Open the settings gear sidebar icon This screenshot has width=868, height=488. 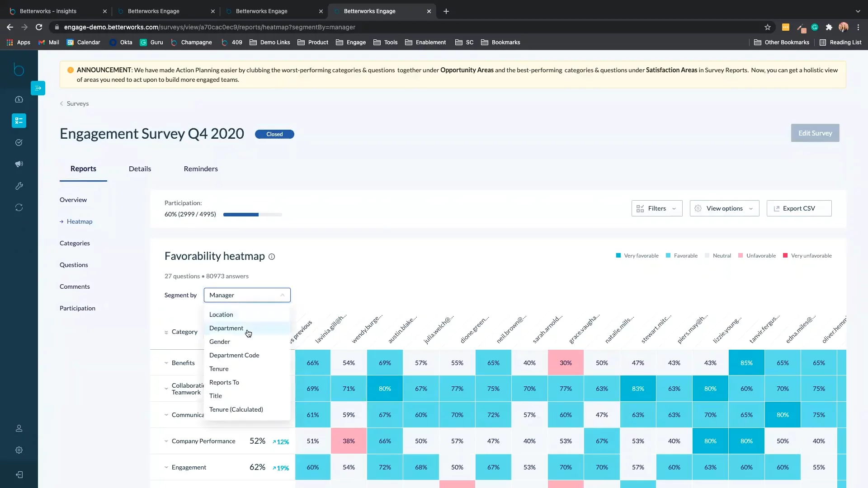click(19, 450)
